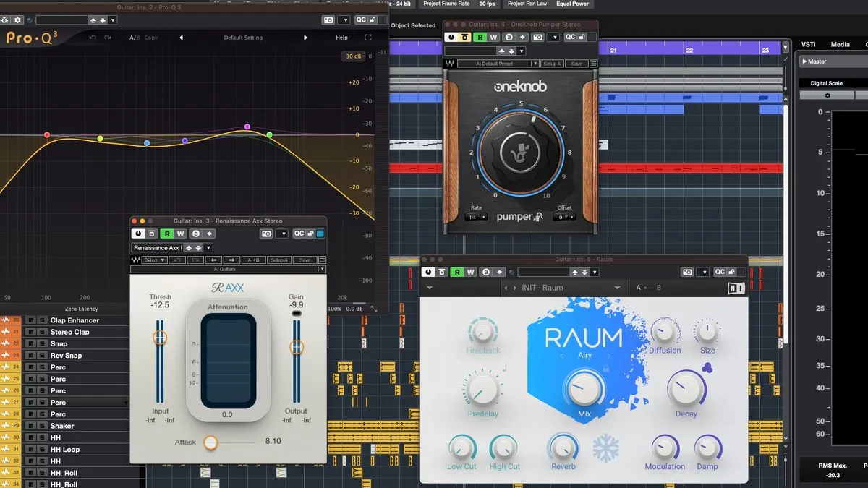Screen dimensions: 868x488
Task: Click the redo arrow in Renaissance Axx toolbar
Action: 192,260
